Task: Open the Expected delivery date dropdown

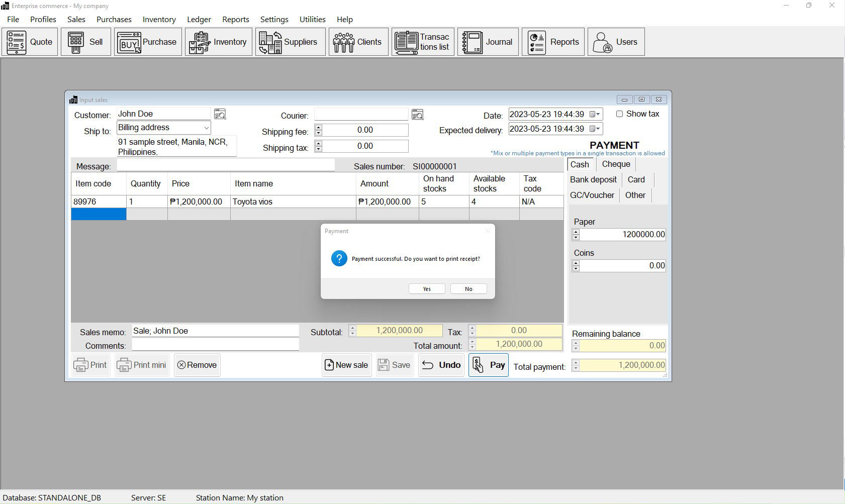Action: coord(597,129)
